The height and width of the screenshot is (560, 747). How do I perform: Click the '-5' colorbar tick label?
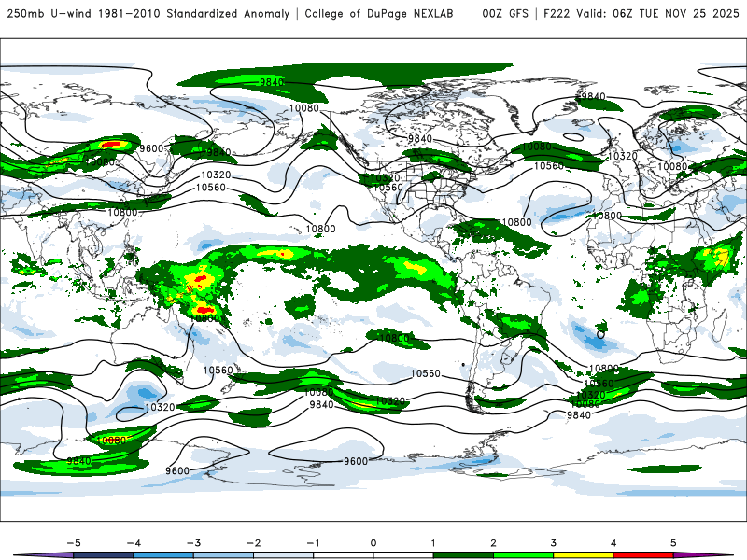(x=74, y=543)
